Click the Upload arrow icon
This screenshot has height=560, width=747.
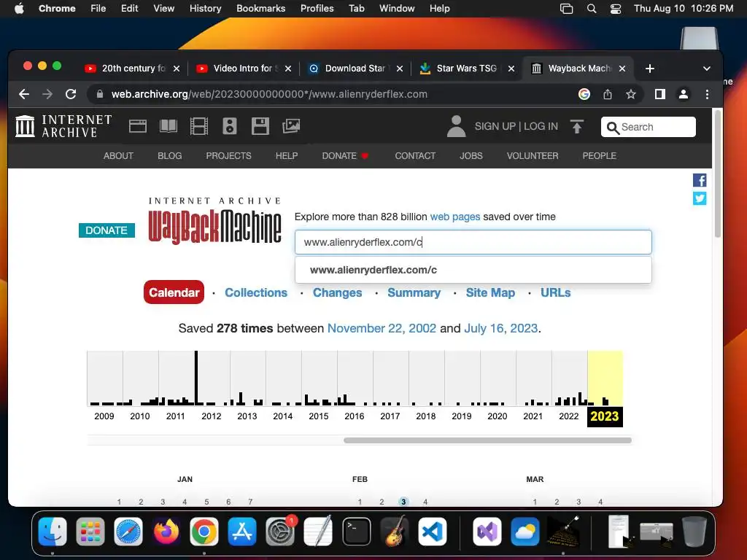pos(577,127)
